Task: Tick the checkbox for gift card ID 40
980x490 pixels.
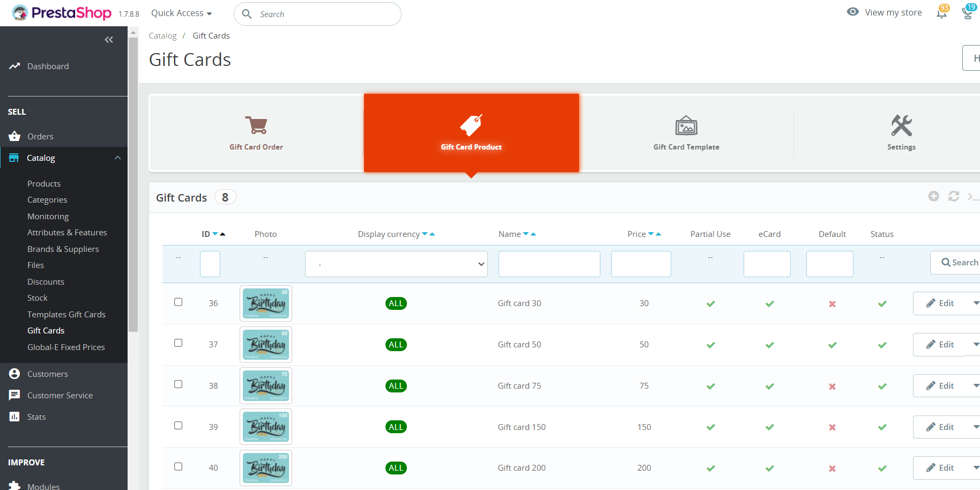Action: (x=179, y=466)
